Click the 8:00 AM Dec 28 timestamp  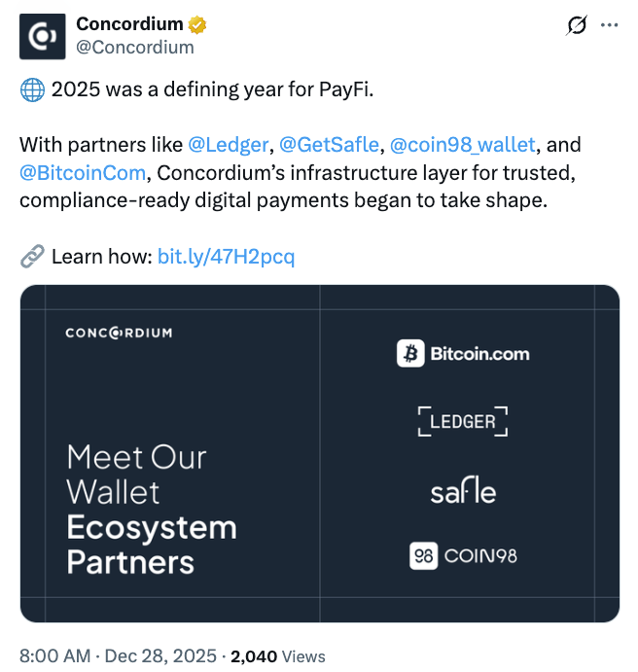[119, 655]
